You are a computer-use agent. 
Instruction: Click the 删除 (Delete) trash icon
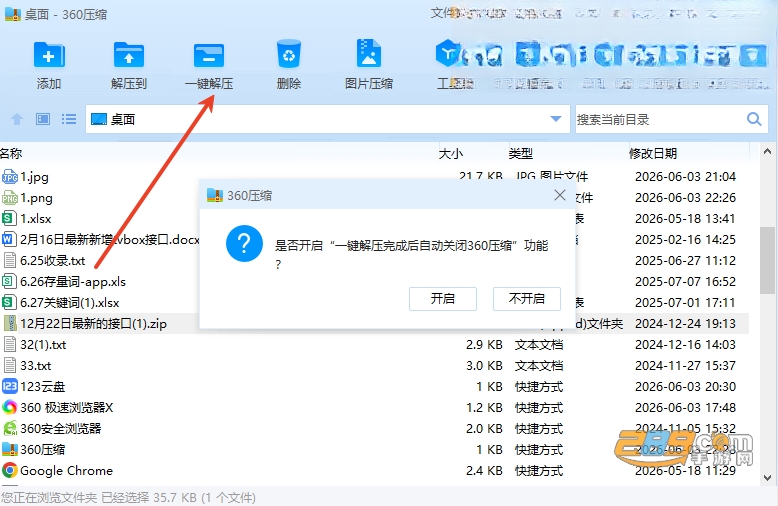pyautogui.click(x=289, y=54)
